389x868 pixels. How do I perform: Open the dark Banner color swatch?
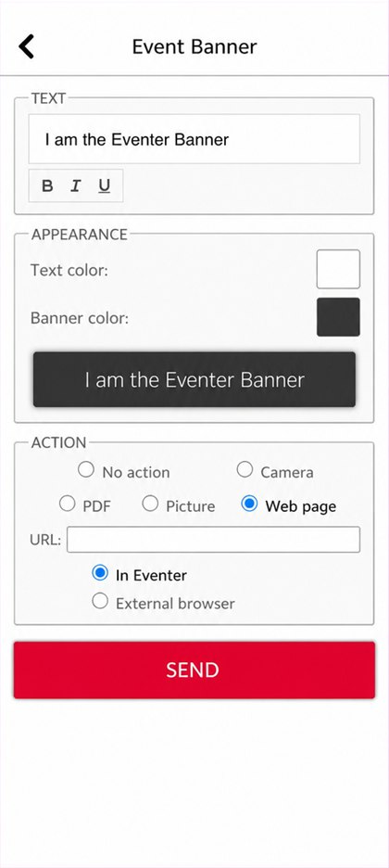pos(338,317)
